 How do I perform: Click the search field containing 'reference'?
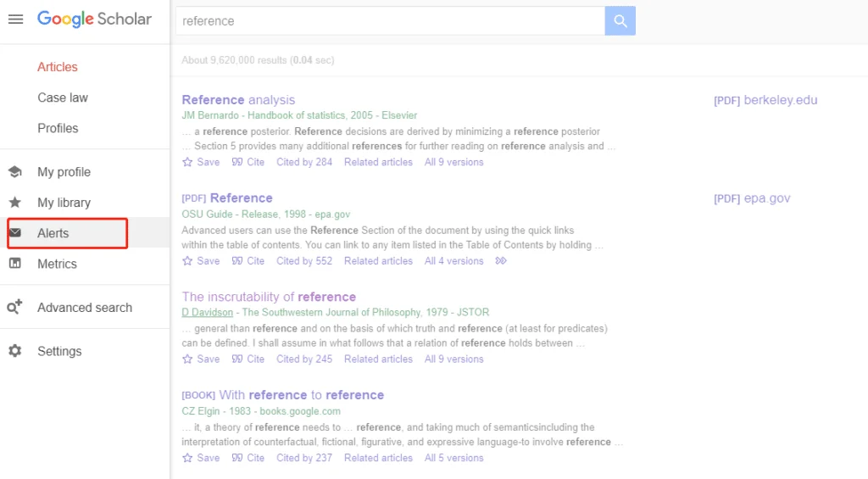tap(390, 21)
